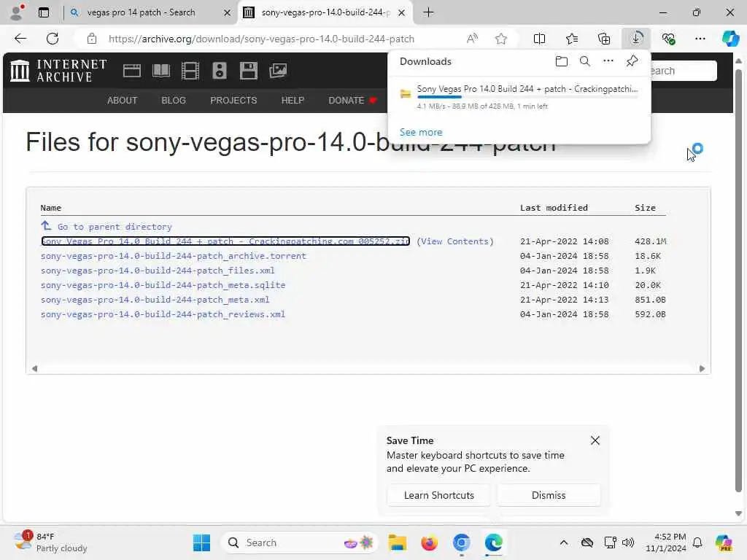Click the page vertical scrollbar

coord(738,281)
